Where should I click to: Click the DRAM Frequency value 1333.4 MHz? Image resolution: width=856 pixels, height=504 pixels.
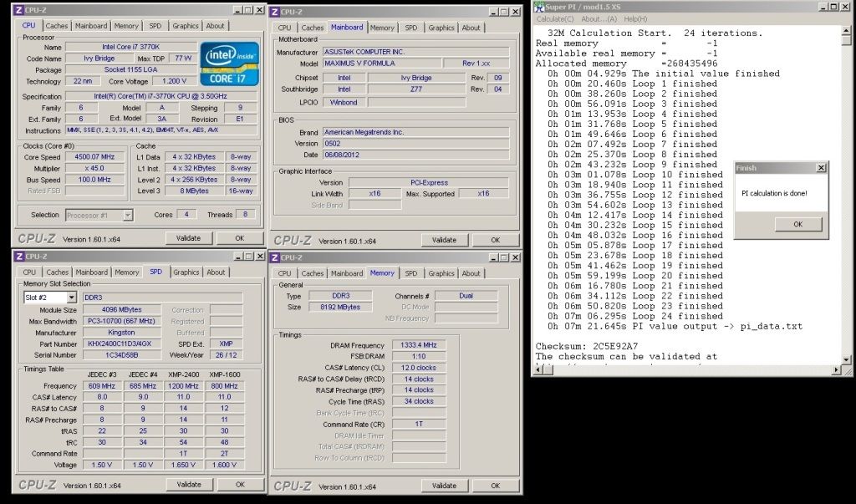click(419, 344)
